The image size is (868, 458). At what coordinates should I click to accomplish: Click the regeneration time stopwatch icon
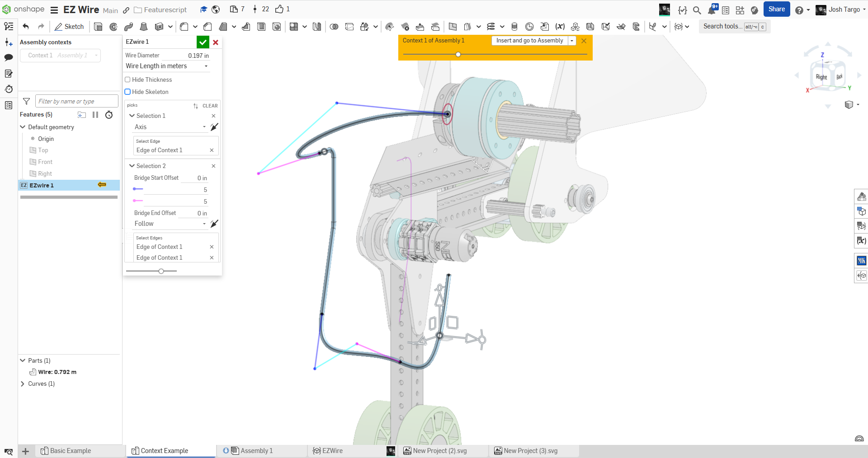pos(109,115)
